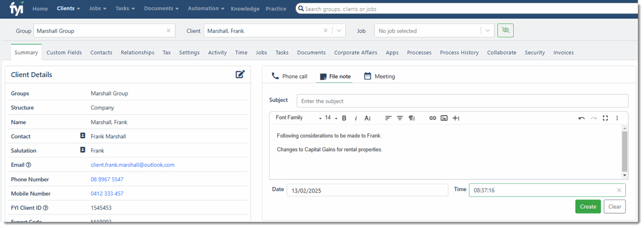Click the help icon next to Email
This screenshot has width=644, height=228.
[x=28, y=165]
